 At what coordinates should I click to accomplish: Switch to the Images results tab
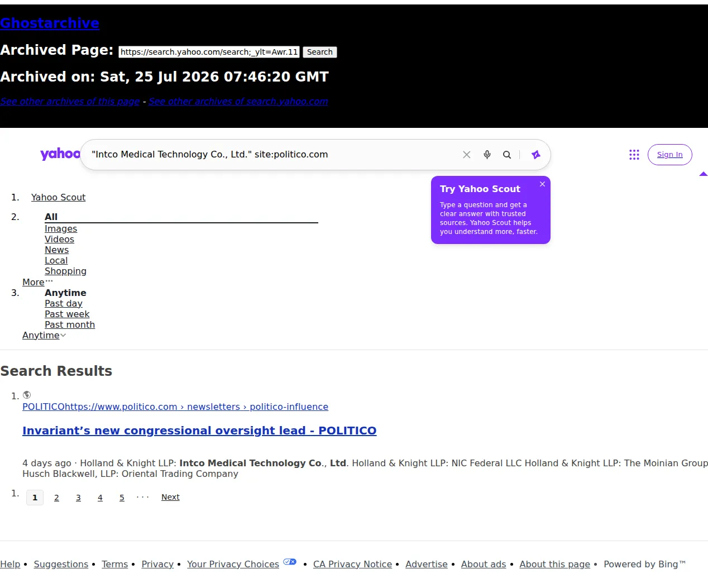tap(61, 228)
